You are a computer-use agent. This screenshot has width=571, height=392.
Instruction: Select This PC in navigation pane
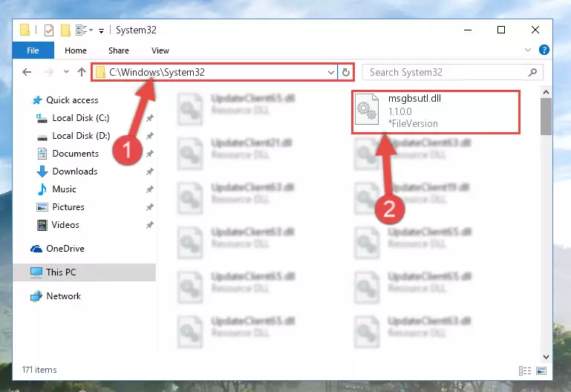click(x=85, y=272)
